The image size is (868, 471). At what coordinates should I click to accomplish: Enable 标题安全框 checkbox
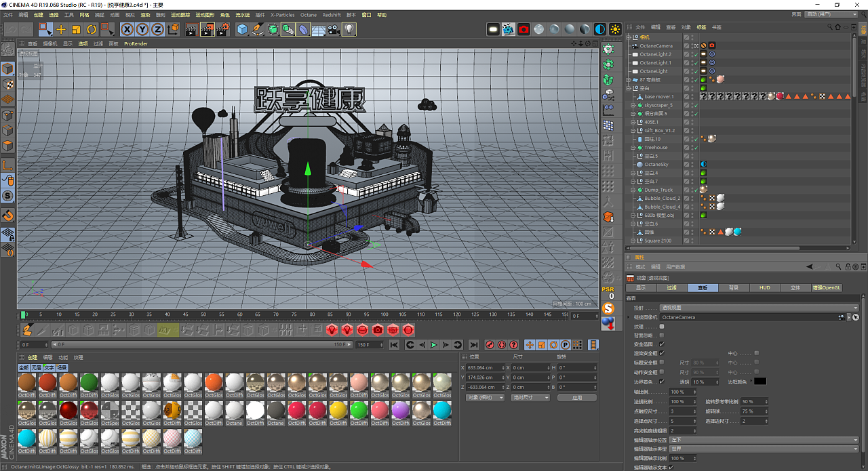[x=662, y=363]
